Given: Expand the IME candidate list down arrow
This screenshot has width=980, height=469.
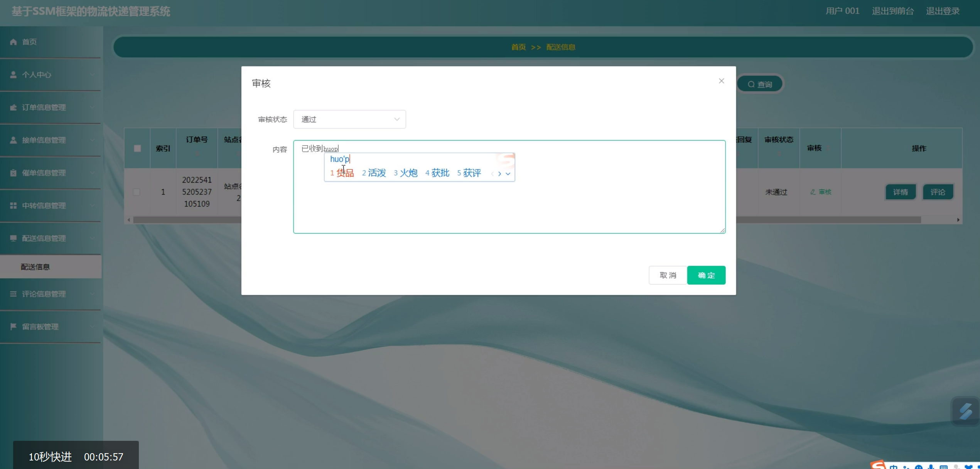Looking at the screenshot, I should (x=508, y=174).
